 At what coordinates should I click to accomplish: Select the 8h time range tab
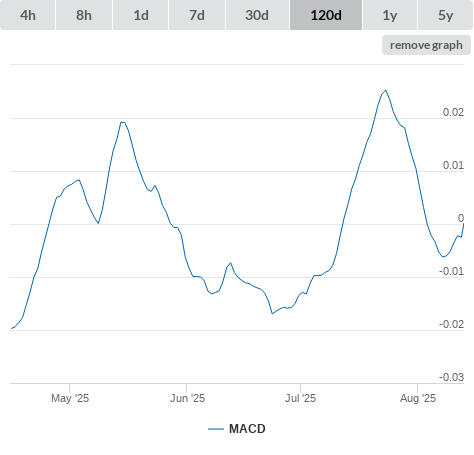[84, 15]
